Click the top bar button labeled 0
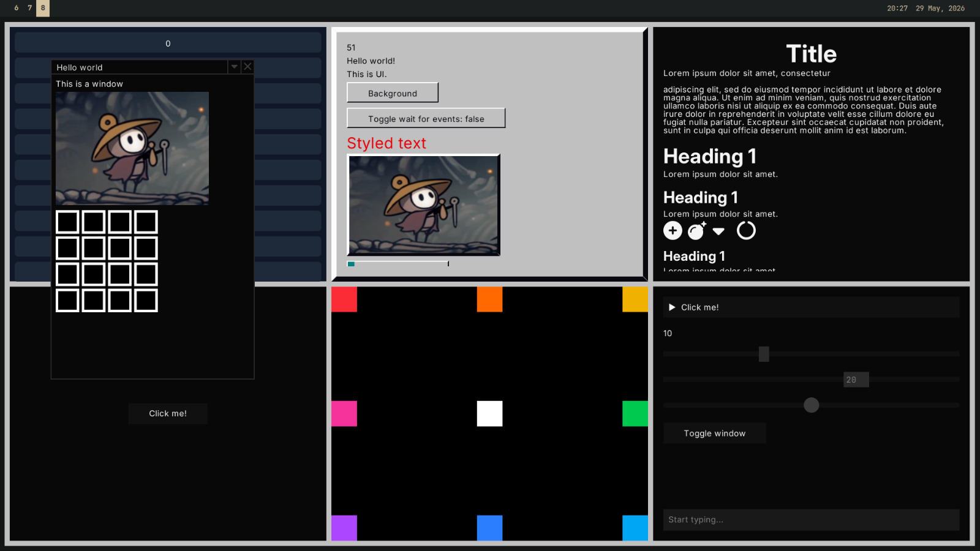The image size is (980, 551). point(168,43)
